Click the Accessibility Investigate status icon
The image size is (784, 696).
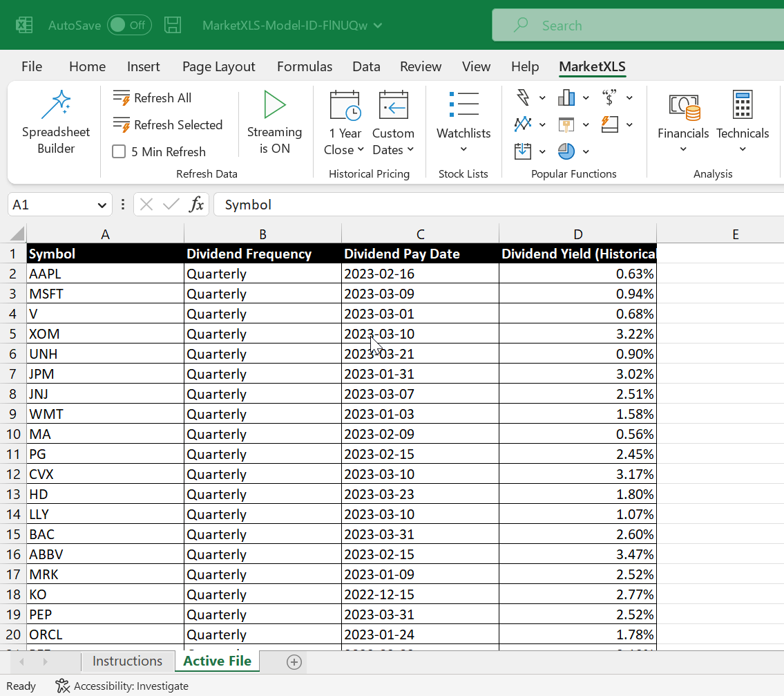pos(62,686)
